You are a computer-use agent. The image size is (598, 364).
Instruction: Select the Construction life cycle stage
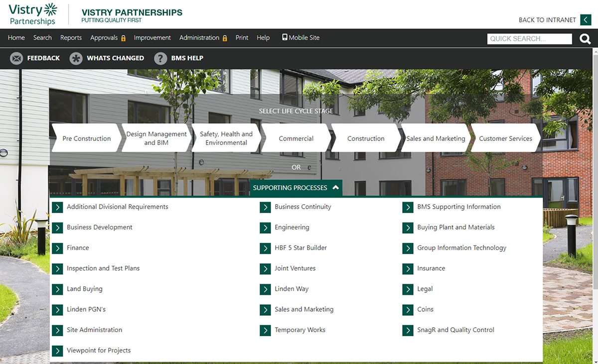pyautogui.click(x=366, y=138)
